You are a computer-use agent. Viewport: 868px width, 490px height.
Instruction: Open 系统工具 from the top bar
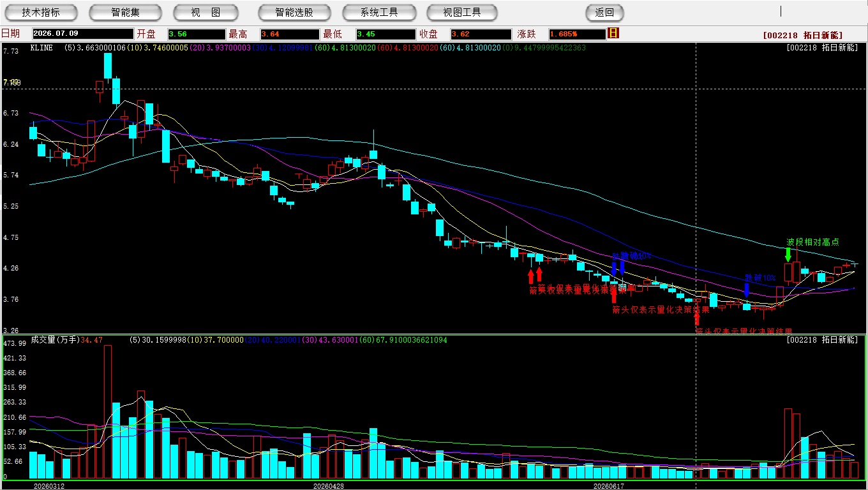pos(379,12)
